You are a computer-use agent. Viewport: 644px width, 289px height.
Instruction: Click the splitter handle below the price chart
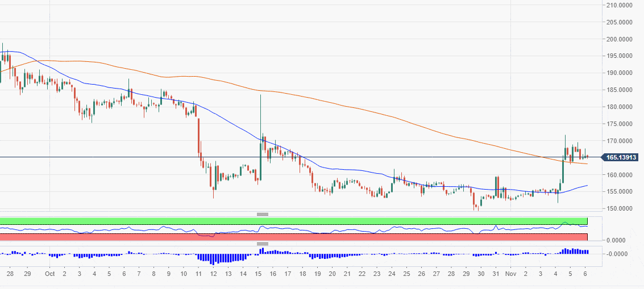click(262, 215)
